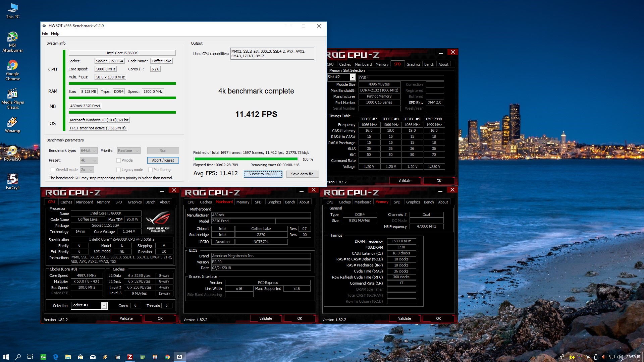Select SPD tab in Memory CPU-Z window
The height and width of the screenshot is (362, 644).
(397, 202)
